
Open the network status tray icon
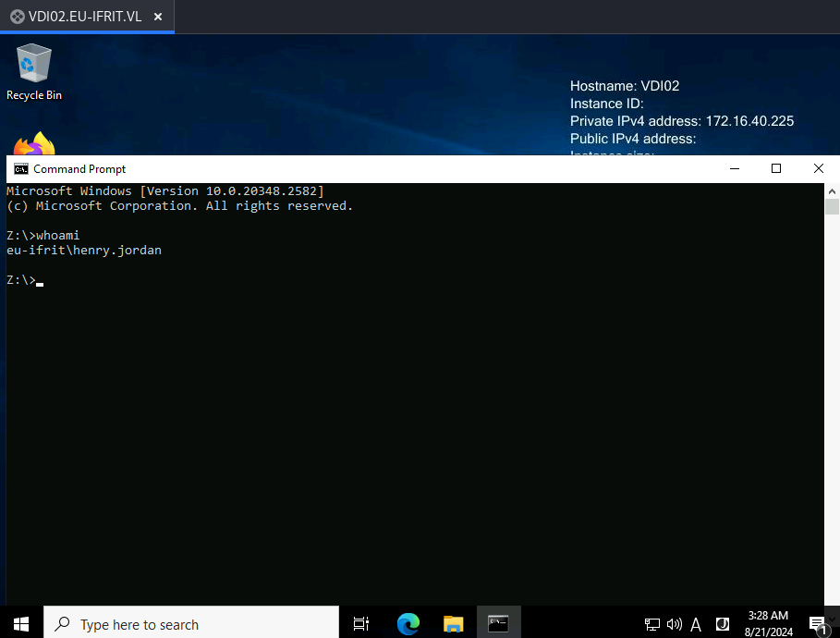tap(652, 624)
